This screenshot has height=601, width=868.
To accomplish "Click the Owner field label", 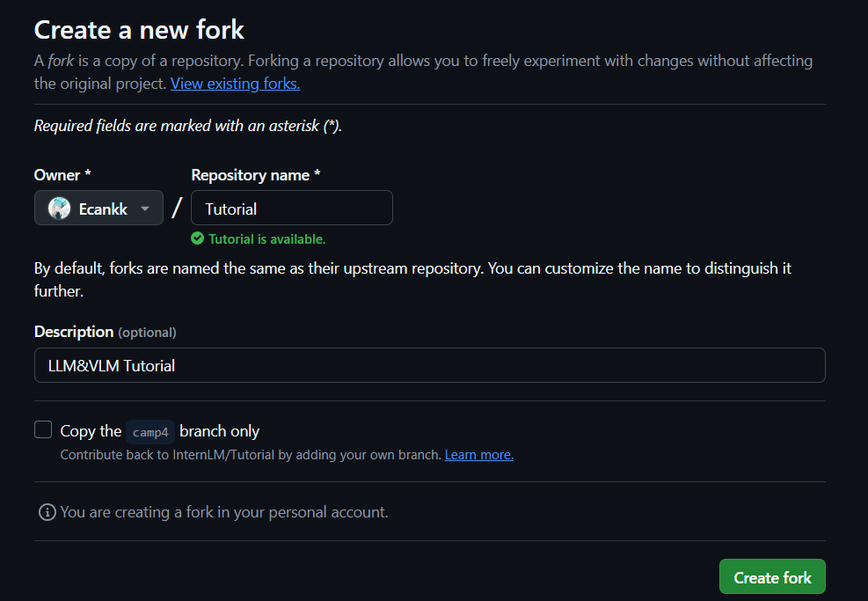I will click(62, 175).
